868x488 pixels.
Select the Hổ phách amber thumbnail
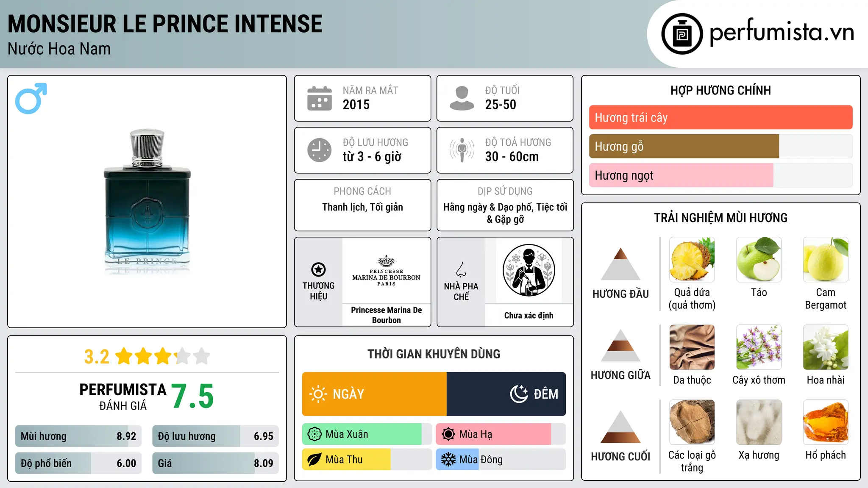click(826, 422)
